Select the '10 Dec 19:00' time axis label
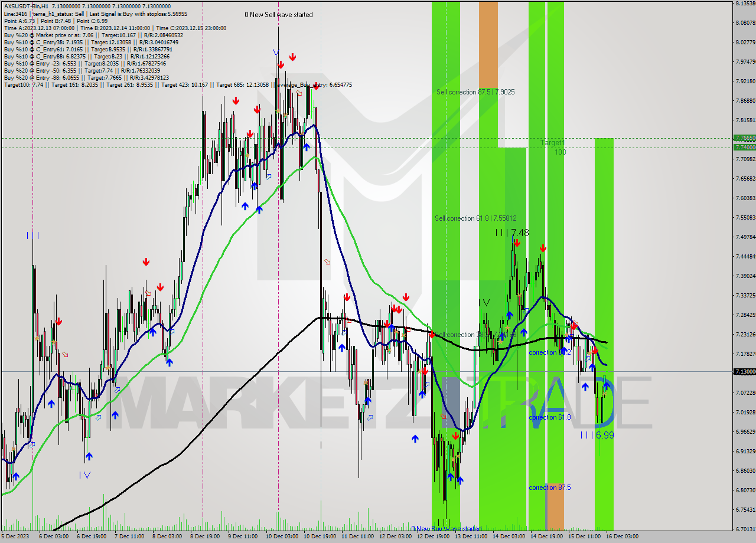Image resolution: width=756 pixels, height=543 pixels. click(319, 537)
